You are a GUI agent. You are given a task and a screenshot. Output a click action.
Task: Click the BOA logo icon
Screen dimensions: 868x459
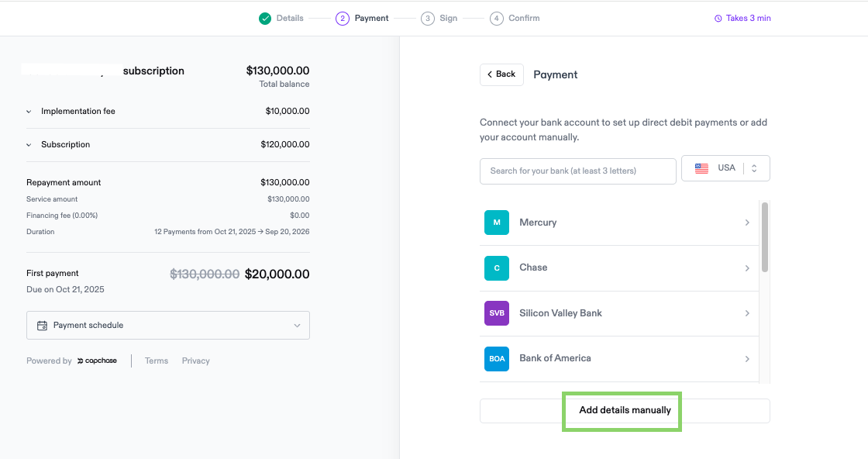[497, 359]
